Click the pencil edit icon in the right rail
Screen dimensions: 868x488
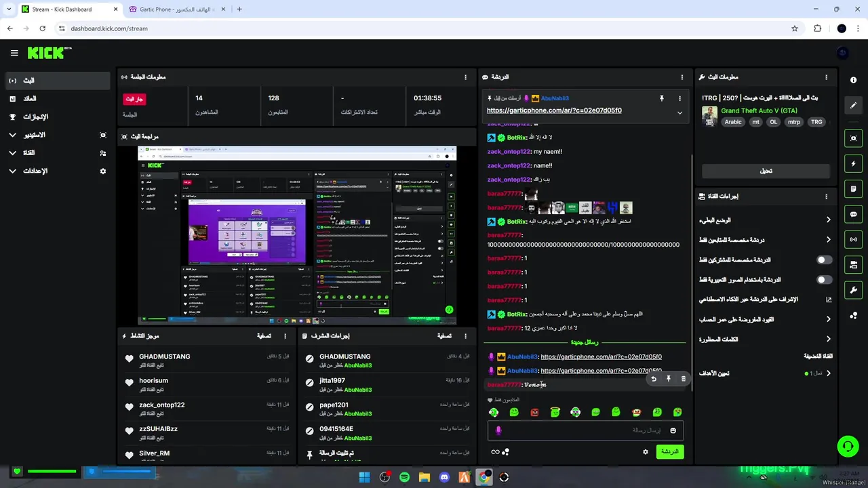tap(853, 105)
